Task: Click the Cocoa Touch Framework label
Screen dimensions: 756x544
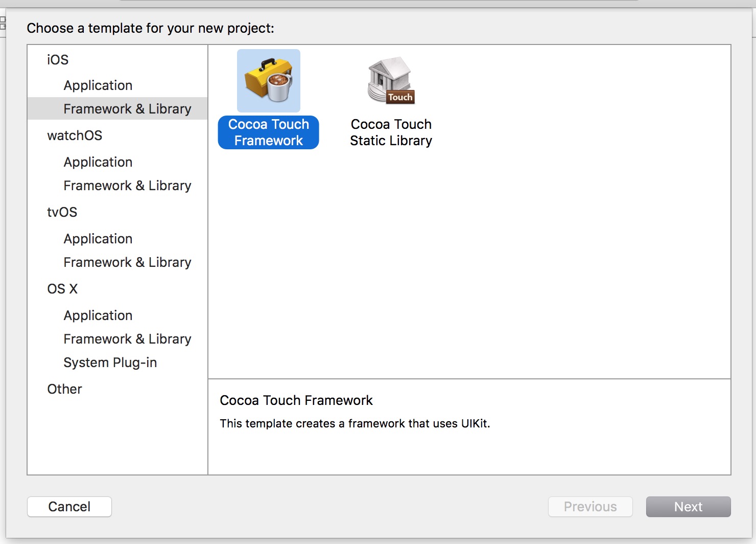Action: 269,132
